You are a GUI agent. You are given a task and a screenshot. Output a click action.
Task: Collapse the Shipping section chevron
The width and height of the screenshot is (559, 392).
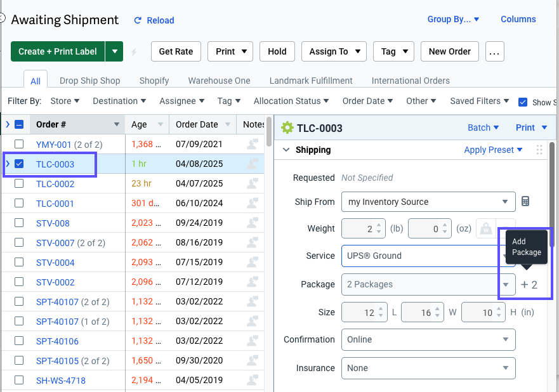tap(286, 150)
